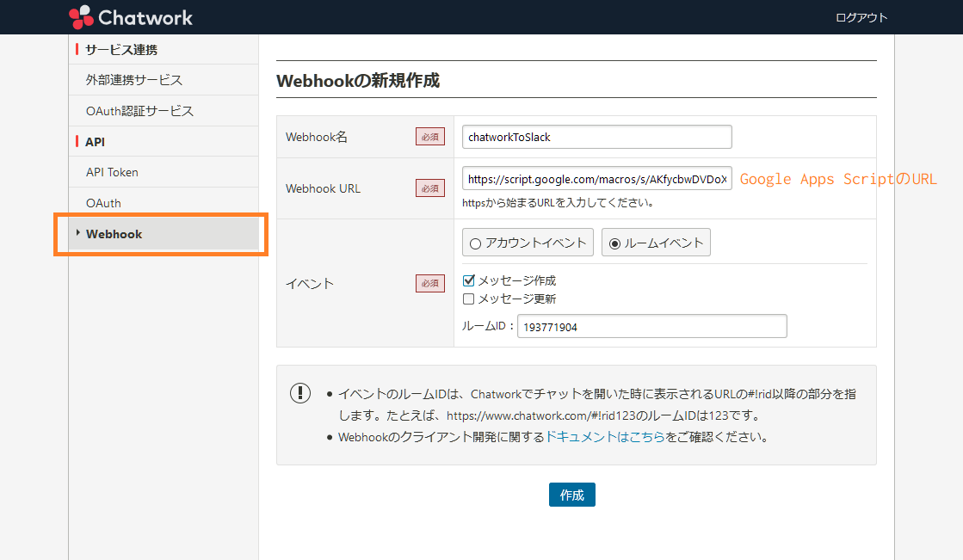Click the ルームID input field
Image resolution: width=963 pixels, height=560 pixels.
[x=651, y=326]
